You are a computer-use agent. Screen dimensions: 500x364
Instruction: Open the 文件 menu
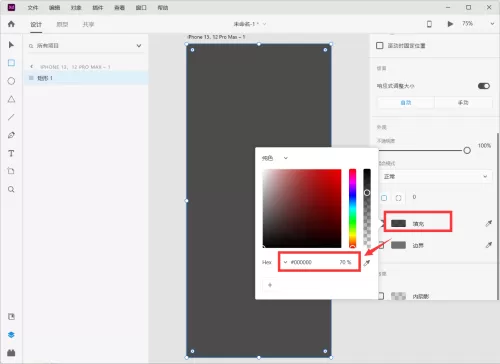tap(33, 7)
